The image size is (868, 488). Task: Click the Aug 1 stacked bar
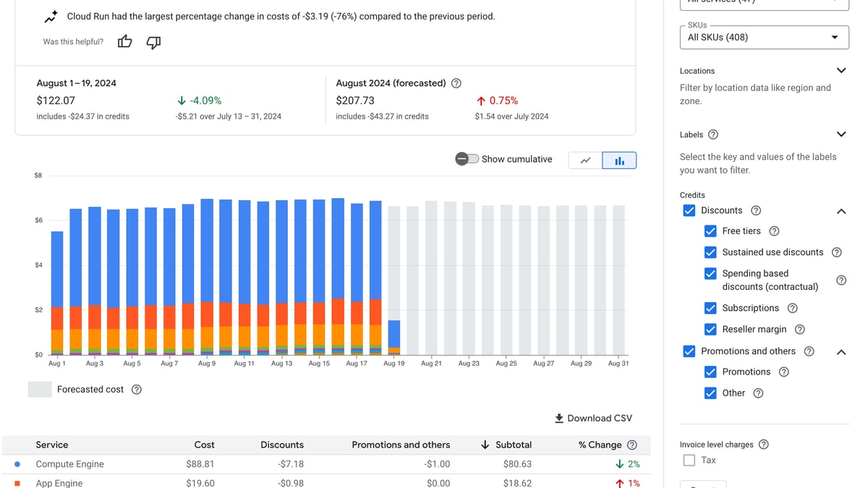click(x=57, y=294)
